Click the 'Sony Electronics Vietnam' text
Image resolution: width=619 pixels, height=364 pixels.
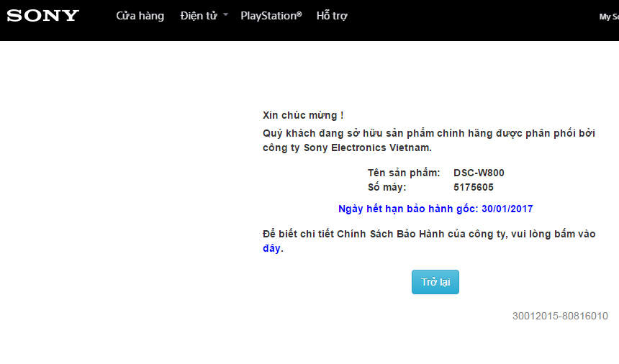pos(367,147)
